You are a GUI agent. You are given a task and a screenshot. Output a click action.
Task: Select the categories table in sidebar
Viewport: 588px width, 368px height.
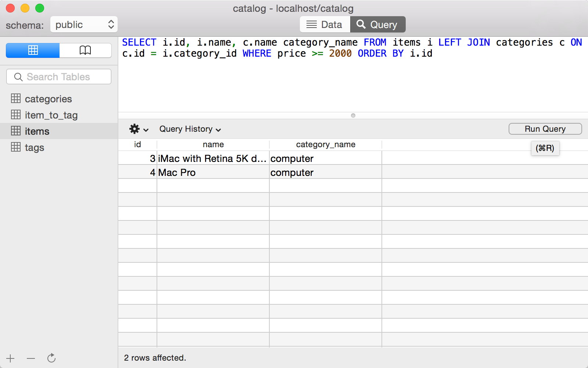point(48,99)
